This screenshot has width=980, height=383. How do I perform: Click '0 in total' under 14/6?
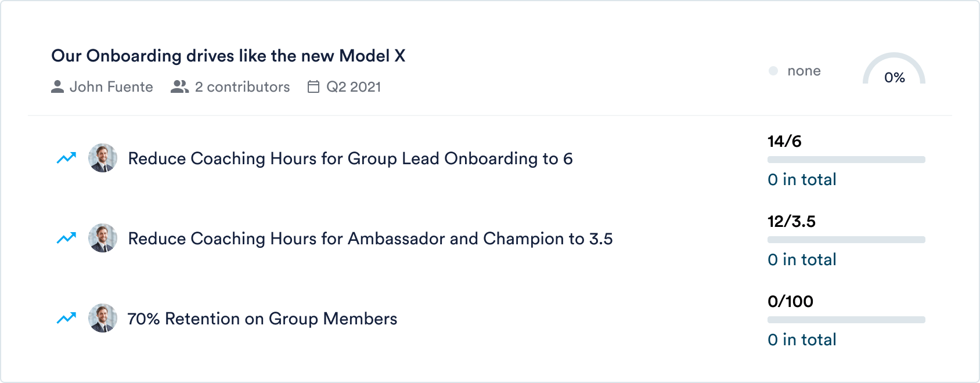[802, 179]
